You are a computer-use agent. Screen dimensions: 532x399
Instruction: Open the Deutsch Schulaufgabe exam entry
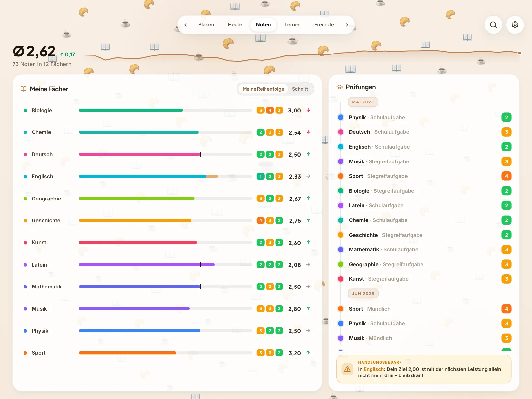click(x=424, y=132)
